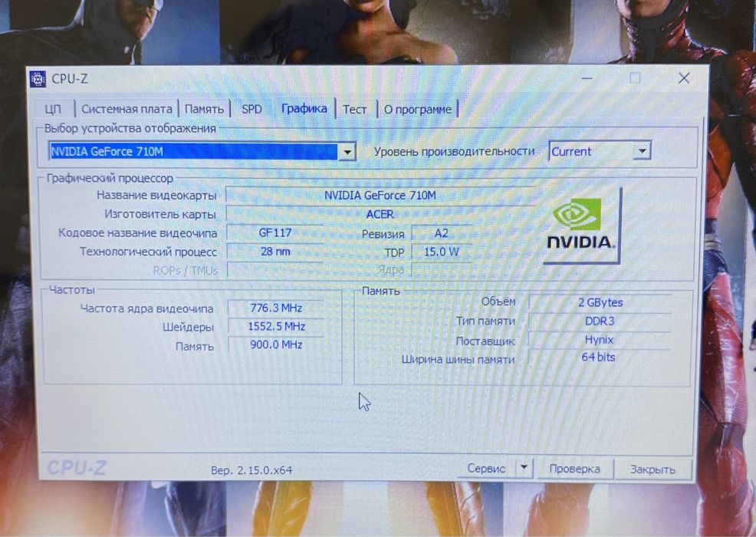Click the Частота ядра видеочипа label
Screen dimensions: 756x537
[x=146, y=308]
